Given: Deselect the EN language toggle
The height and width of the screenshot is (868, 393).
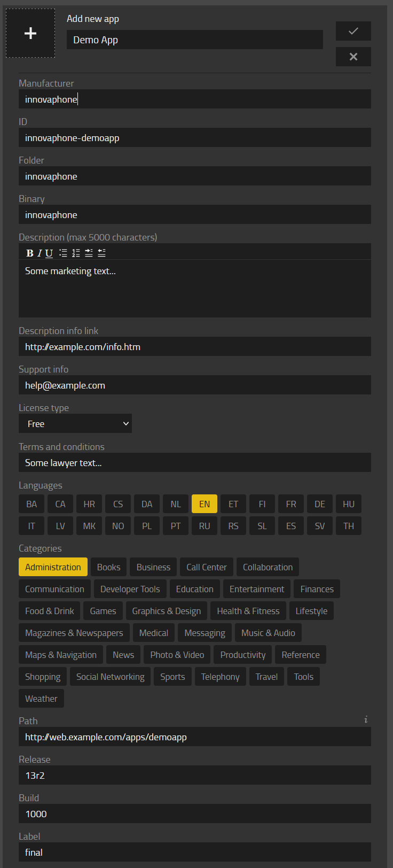Looking at the screenshot, I should point(205,504).
